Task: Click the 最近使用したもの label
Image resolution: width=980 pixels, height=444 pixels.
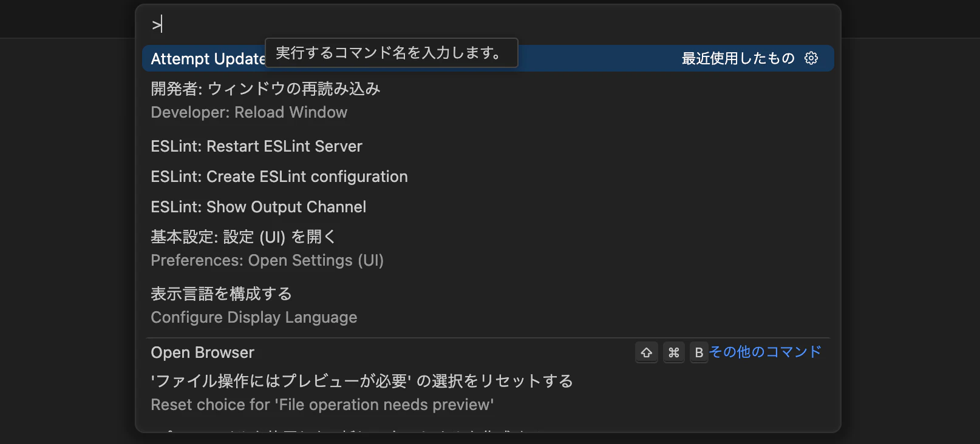Action: click(x=738, y=58)
